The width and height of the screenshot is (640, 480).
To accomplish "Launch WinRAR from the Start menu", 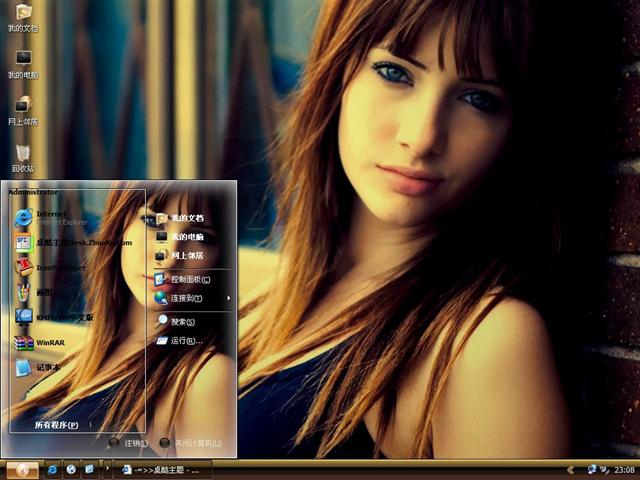I will pyautogui.click(x=50, y=343).
